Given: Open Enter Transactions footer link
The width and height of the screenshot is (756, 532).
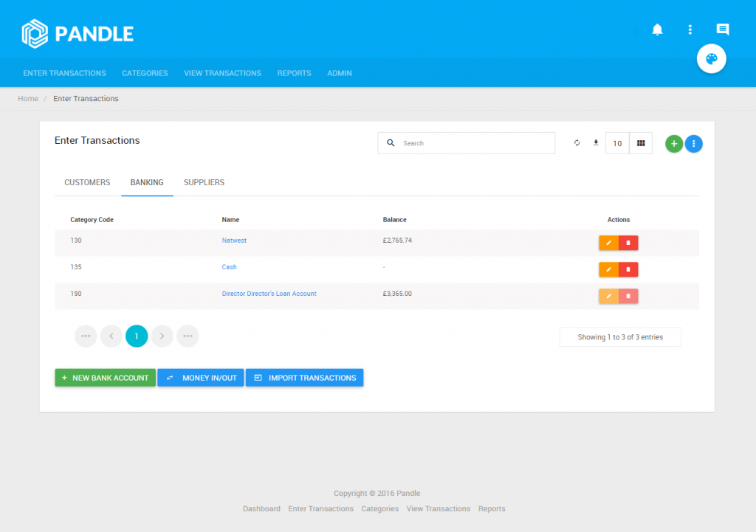Looking at the screenshot, I should tap(320, 509).
